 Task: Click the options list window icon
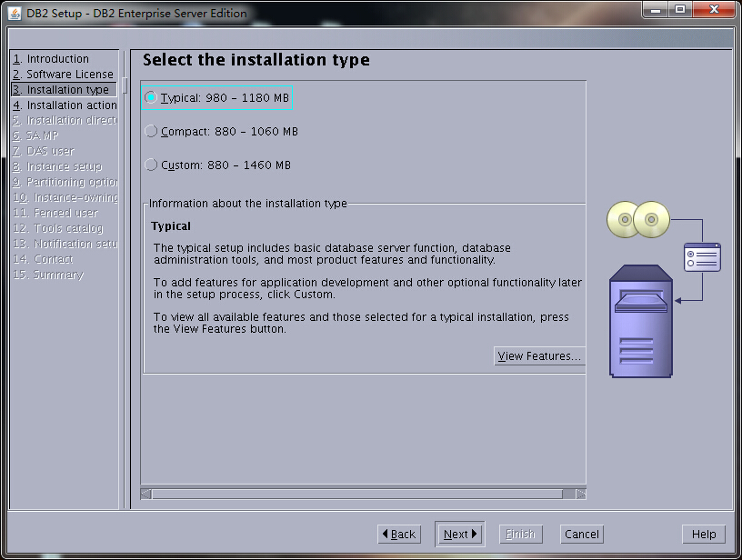(x=702, y=257)
